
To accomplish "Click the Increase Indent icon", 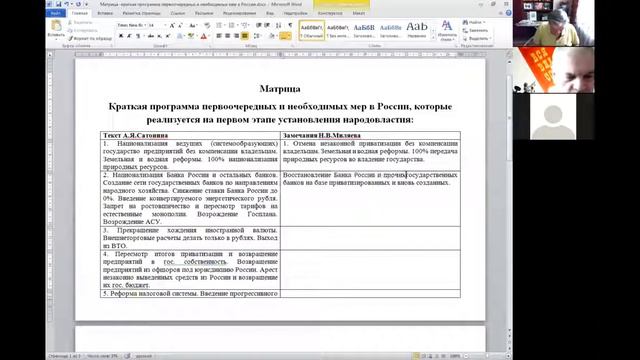I will (x=267, y=25).
